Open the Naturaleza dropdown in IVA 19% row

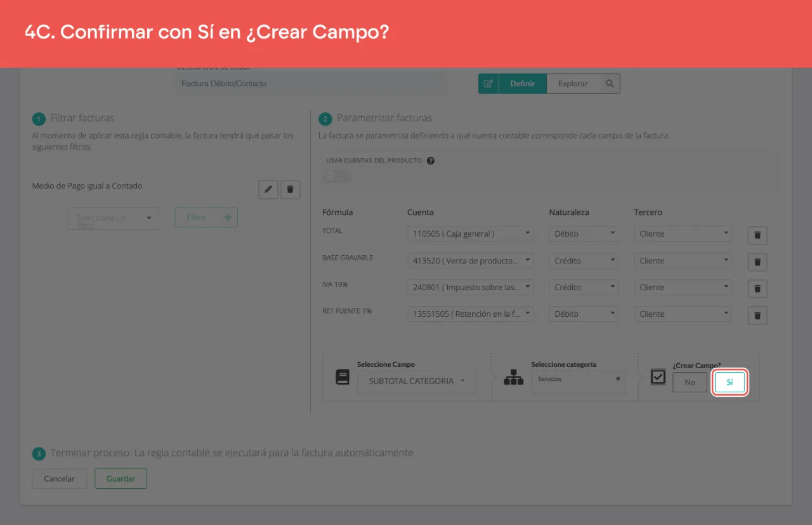click(584, 287)
